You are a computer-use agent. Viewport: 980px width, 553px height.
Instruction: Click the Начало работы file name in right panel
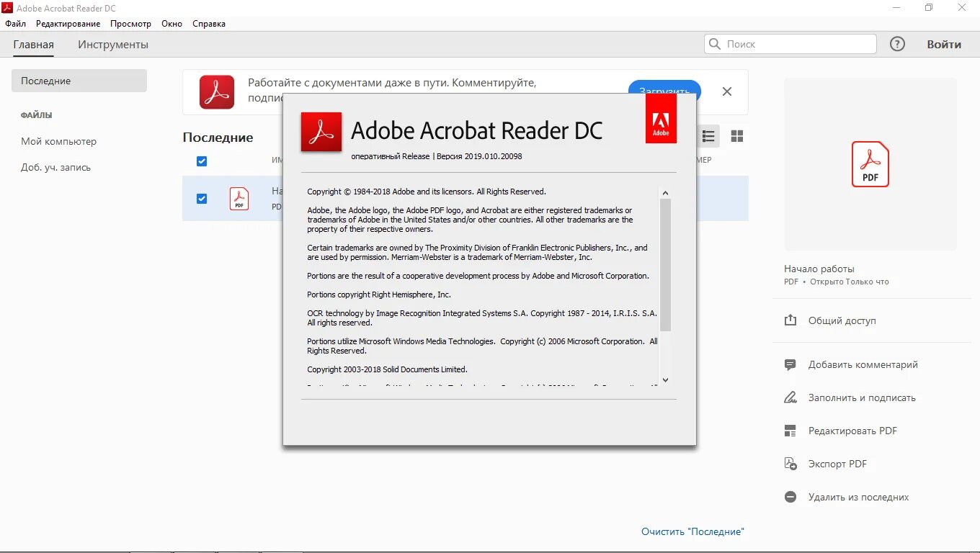click(x=819, y=269)
